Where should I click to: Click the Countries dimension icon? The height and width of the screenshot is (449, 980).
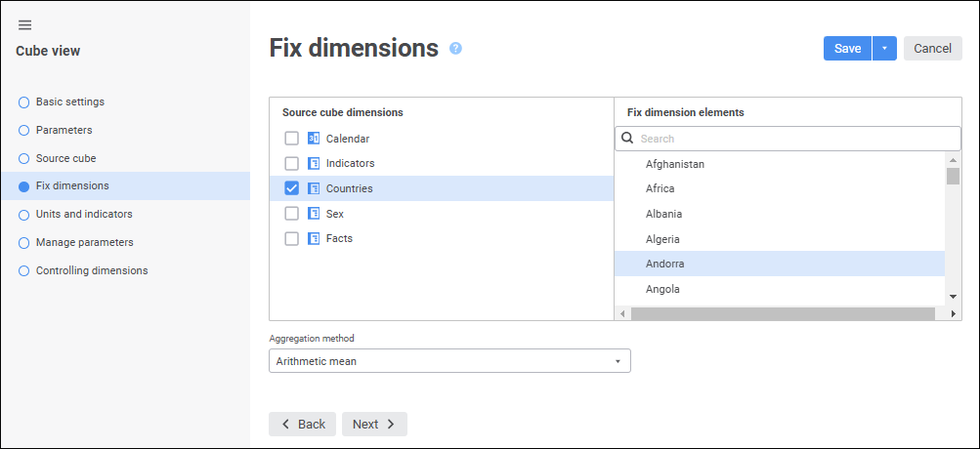click(314, 188)
